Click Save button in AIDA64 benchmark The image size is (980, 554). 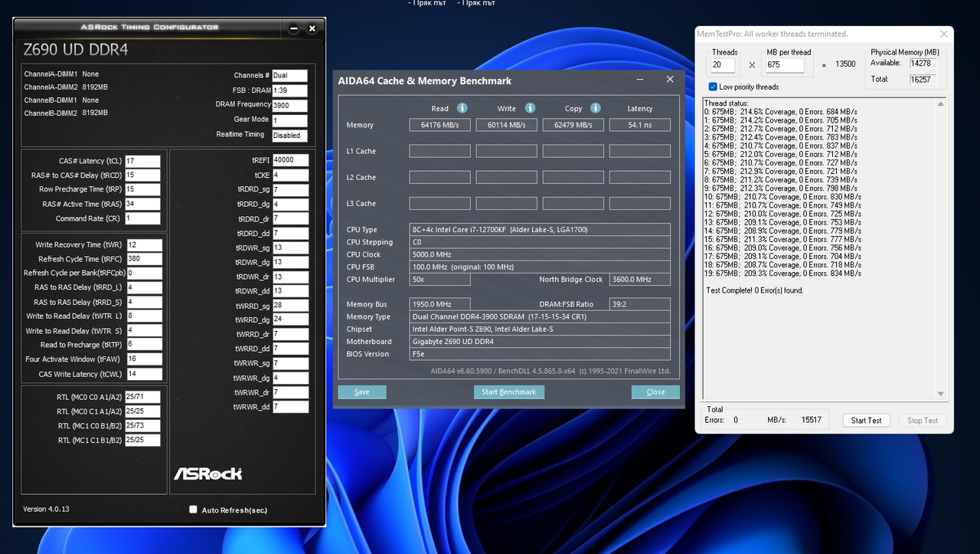[x=362, y=392]
